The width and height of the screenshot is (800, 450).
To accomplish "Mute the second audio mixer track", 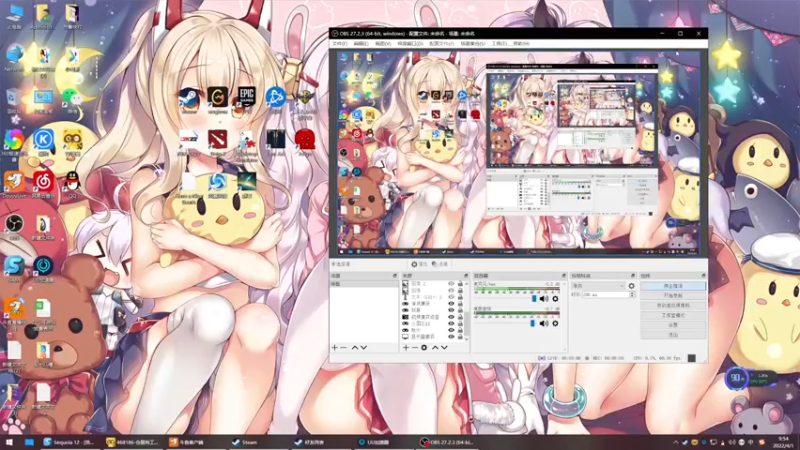I will click(x=545, y=324).
